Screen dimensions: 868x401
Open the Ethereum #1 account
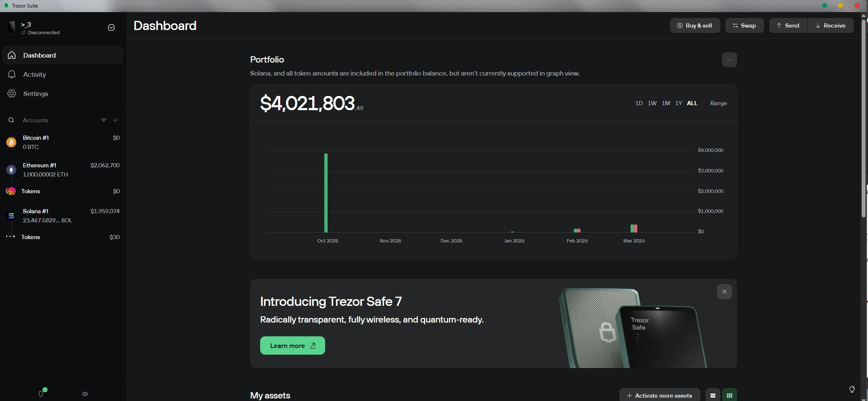63,170
